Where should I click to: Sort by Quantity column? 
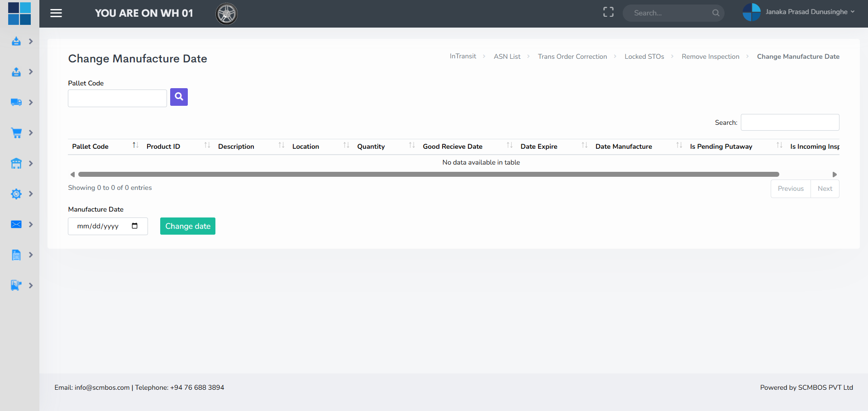click(x=386, y=146)
